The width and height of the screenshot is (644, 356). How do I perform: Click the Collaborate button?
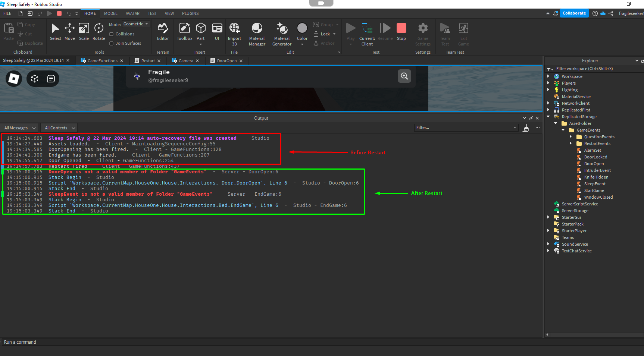pyautogui.click(x=574, y=13)
